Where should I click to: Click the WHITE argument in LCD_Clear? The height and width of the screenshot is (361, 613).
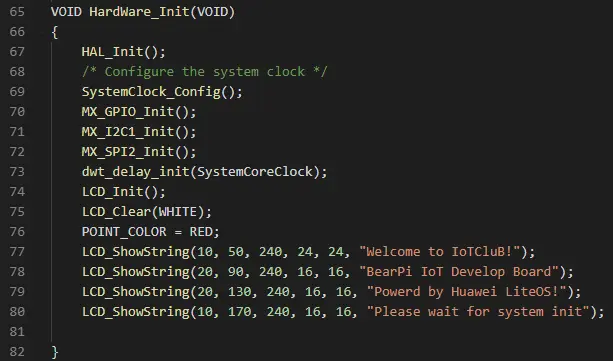pyautogui.click(x=178, y=212)
